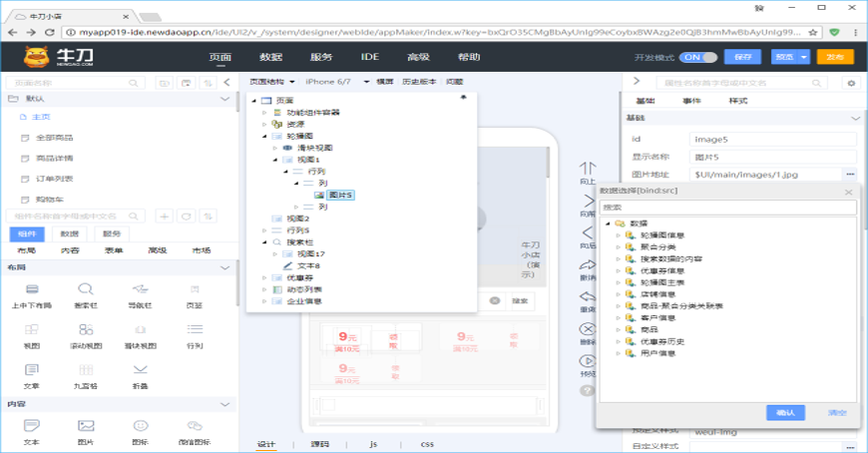Click the 确认 confirm button
This screenshot has height=453, width=868.
pyautogui.click(x=784, y=412)
